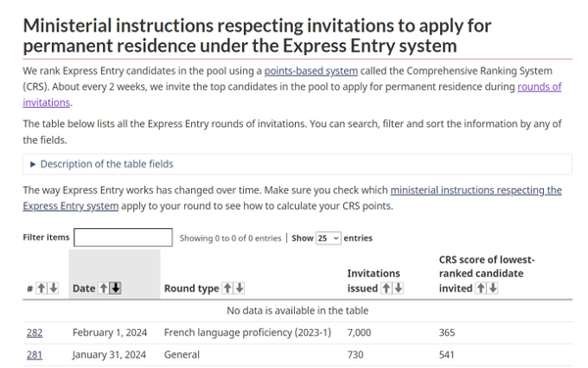Sort Round type ascending arrow
Image resolution: width=588 pixels, height=368 pixels.
(x=227, y=289)
